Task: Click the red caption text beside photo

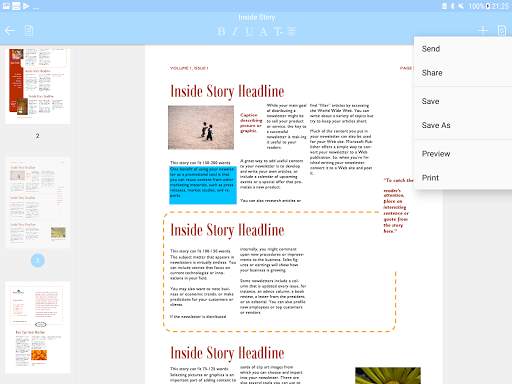Action: pos(251,123)
